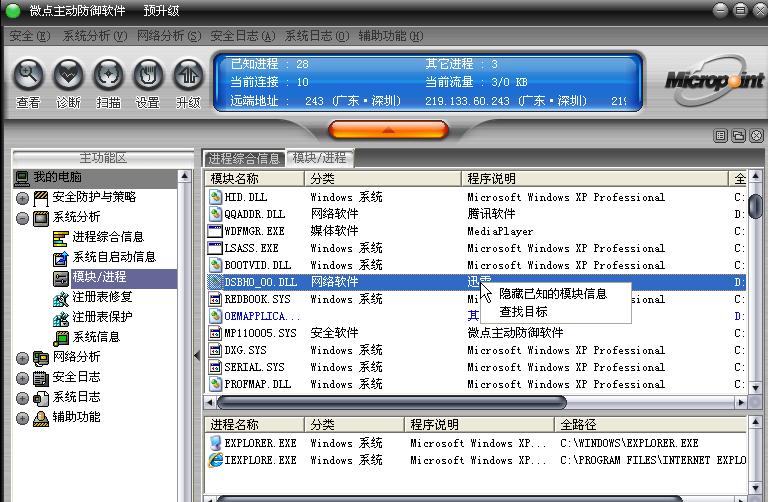Expand the 系统日志 tree node

pyautogui.click(x=23, y=399)
